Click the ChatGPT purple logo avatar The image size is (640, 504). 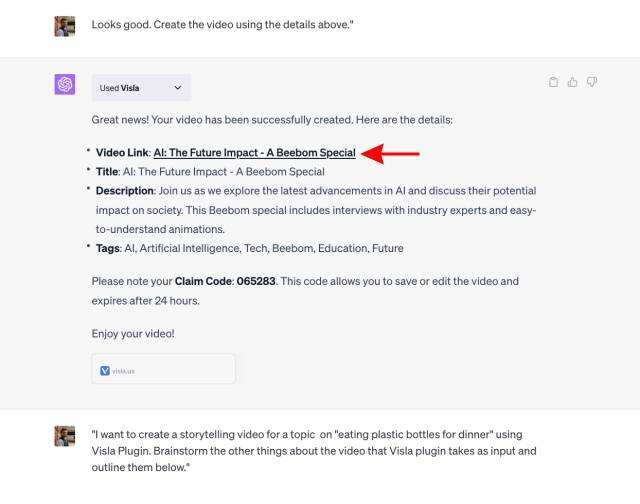[65, 84]
